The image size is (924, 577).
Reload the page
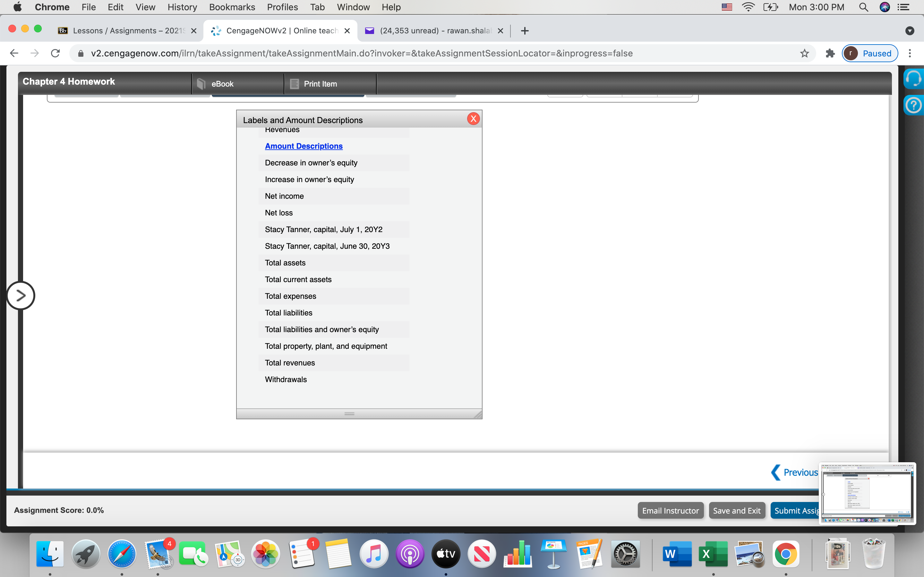tap(56, 54)
